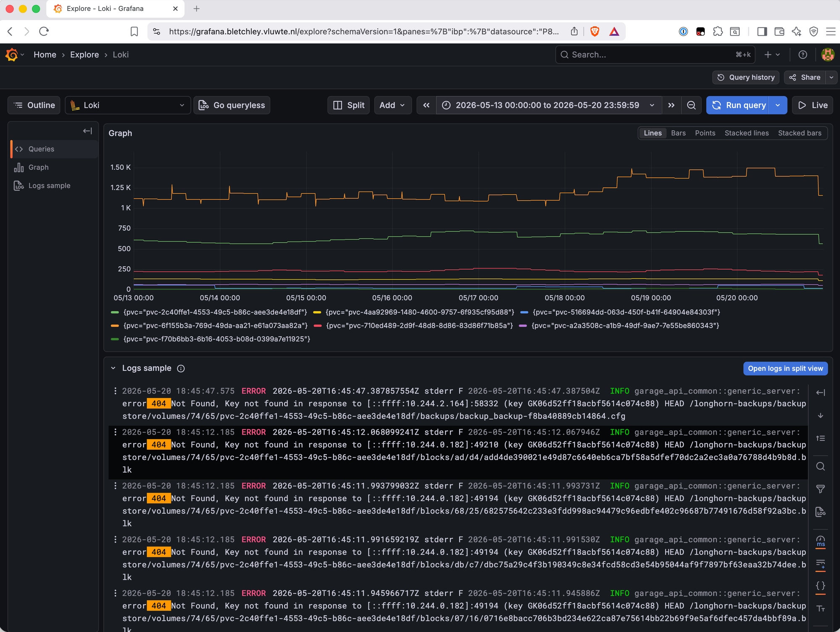This screenshot has height=632, width=840.
Task: Bookmark this page in browser toolbar
Action: pos(134,31)
